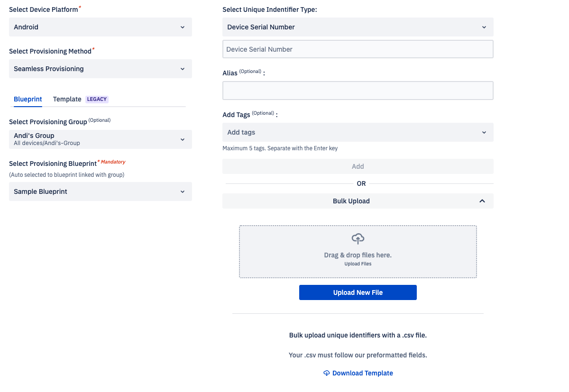Click the small Upload Files text
The image size is (569, 392).
(358, 264)
